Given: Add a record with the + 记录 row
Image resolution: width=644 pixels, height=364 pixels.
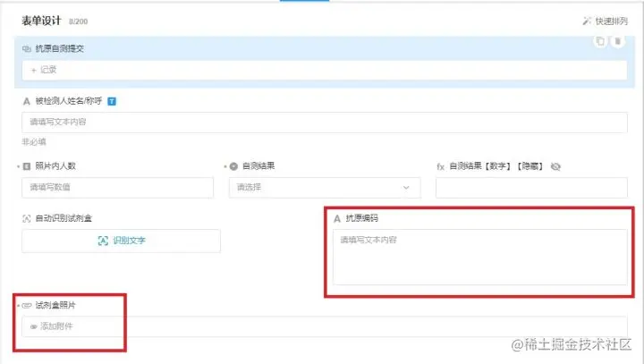Looking at the screenshot, I should coord(325,71).
